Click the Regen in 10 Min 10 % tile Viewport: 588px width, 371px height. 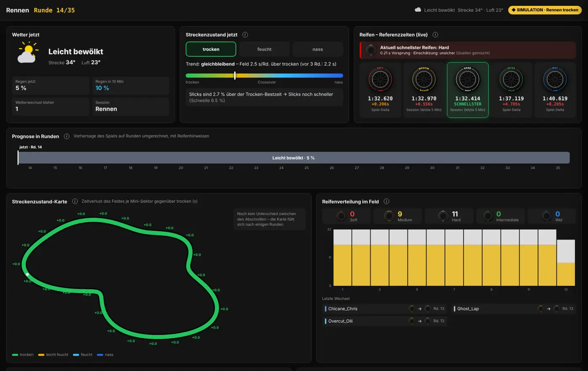[x=131, y=85]
